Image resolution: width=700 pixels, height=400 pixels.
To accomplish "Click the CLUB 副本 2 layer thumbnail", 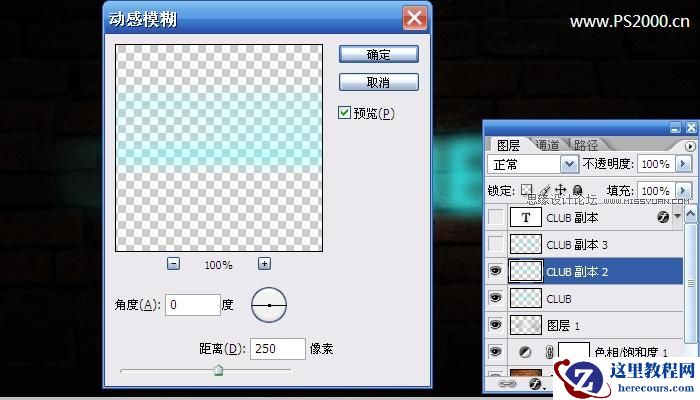I will tap(525, 271).
